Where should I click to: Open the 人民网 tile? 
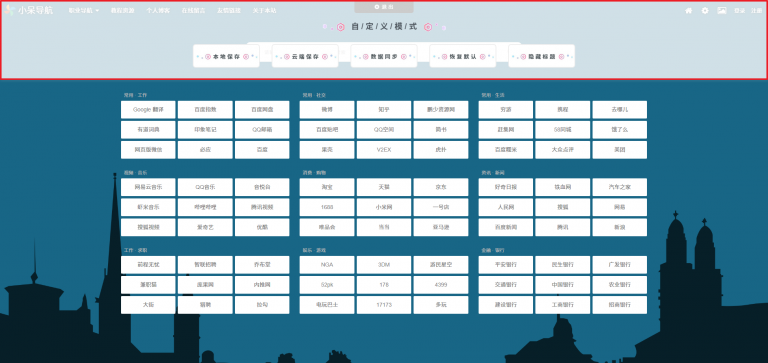505,207
